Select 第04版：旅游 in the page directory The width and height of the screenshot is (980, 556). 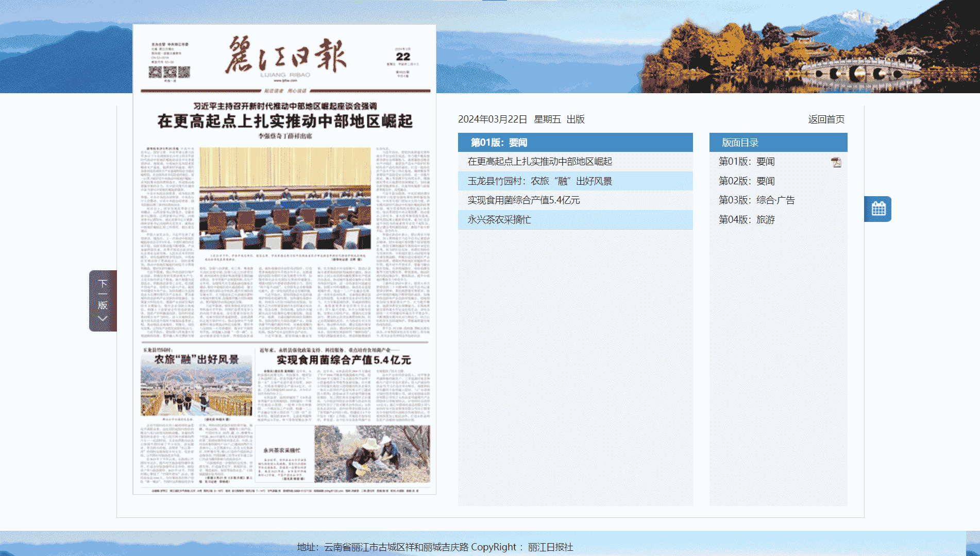click(x=747, y=219)
